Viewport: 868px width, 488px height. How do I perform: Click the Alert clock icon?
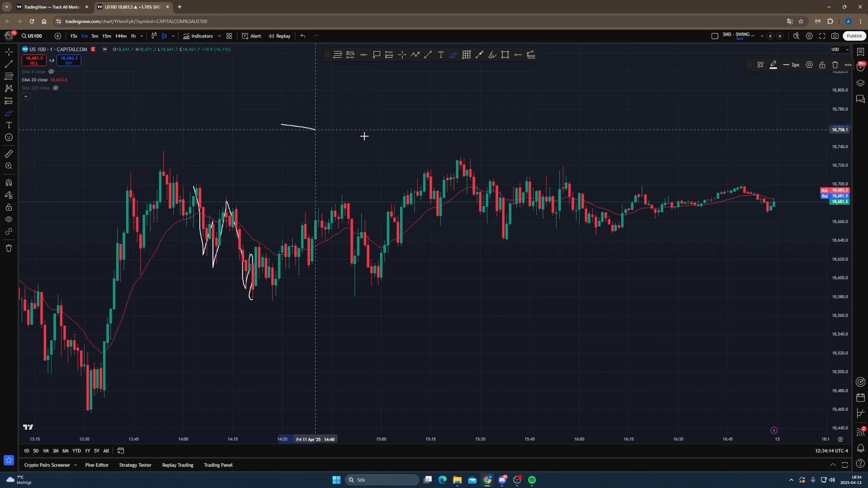245,36
